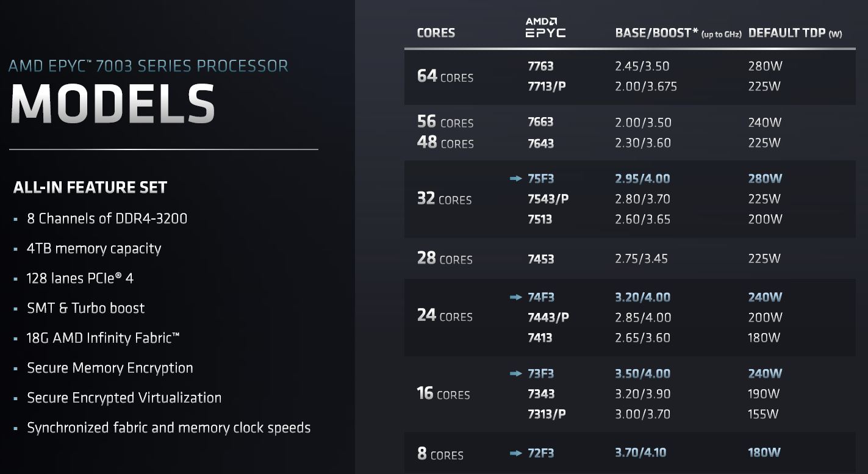The width and height of the screenshot is (868, 474).
Task: Select the arrow marker for 73F3
Action: tap(516, 373)
